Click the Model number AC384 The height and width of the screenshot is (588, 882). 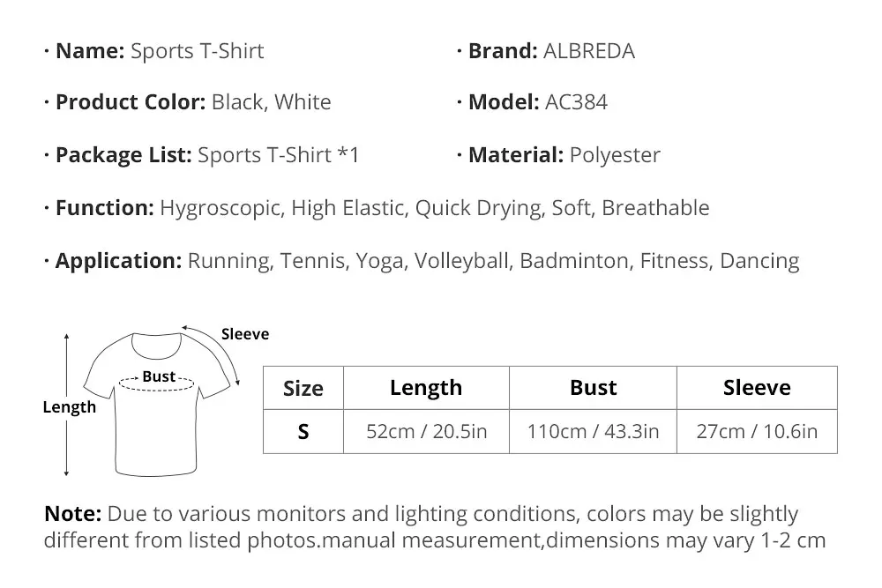coord(577,102)
